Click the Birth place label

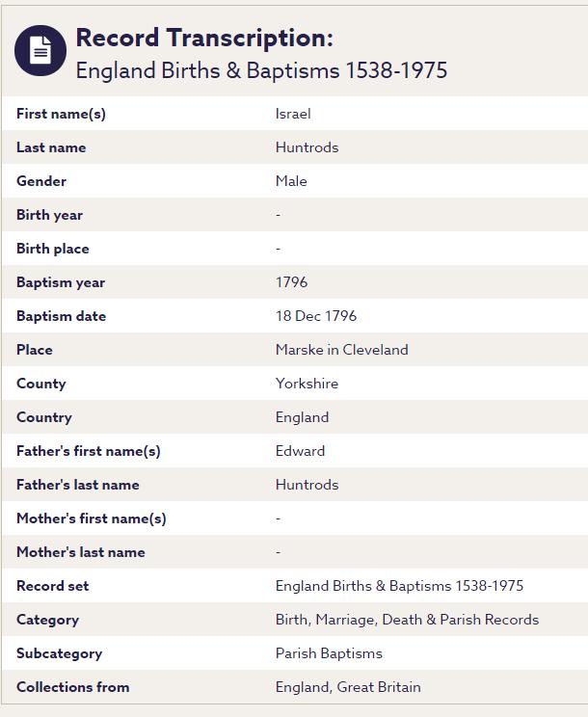coord(53,249)
